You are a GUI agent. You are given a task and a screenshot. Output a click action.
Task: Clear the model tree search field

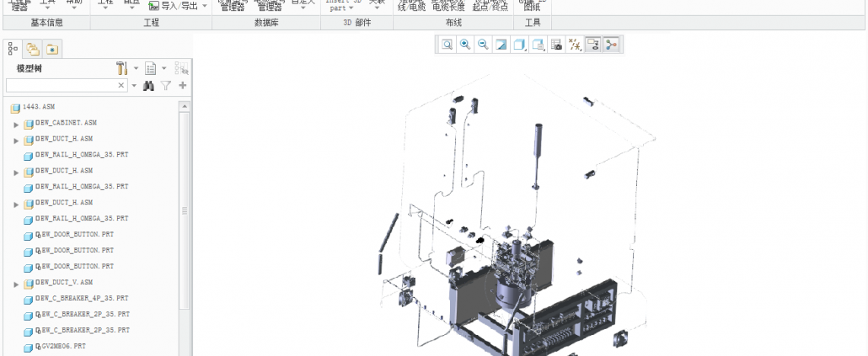coord(121,85)
